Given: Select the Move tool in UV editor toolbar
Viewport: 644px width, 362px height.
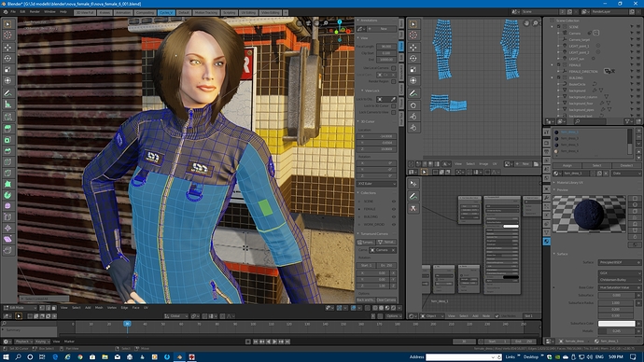Looking at the screenshot, I should click(413, 48).
